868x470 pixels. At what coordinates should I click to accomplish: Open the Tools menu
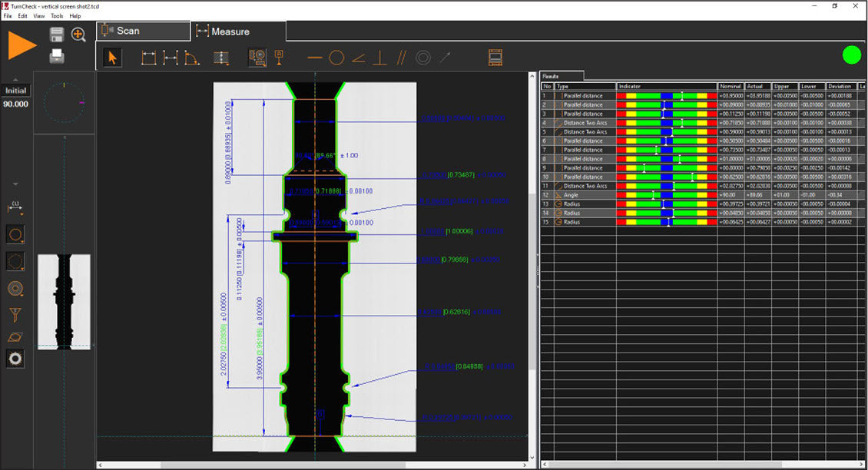57,16
